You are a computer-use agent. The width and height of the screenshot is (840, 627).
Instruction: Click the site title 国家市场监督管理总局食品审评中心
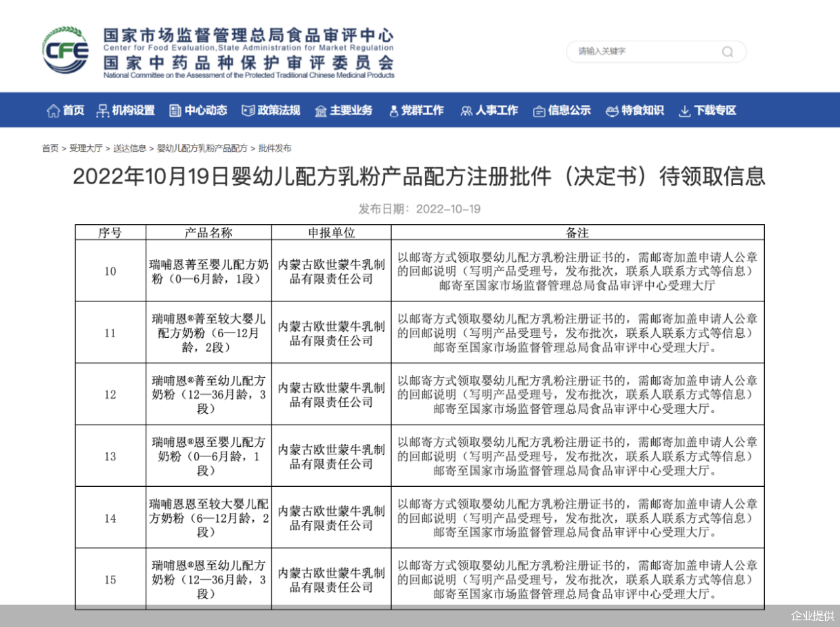[x=248, y=35]
